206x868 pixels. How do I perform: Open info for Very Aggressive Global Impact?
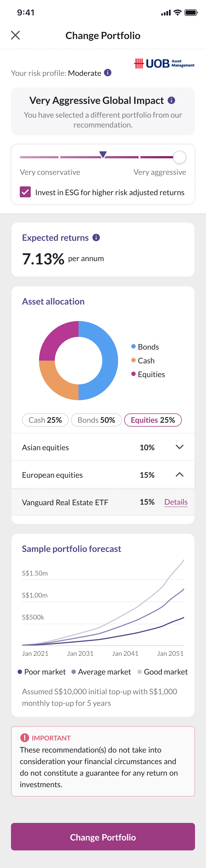pyautogui.click(x=171, y=100)
